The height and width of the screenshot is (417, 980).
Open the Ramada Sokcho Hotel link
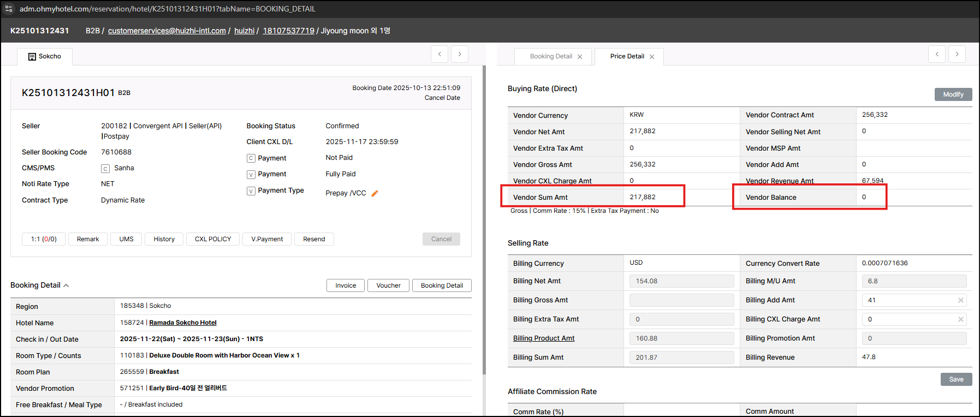182,323
